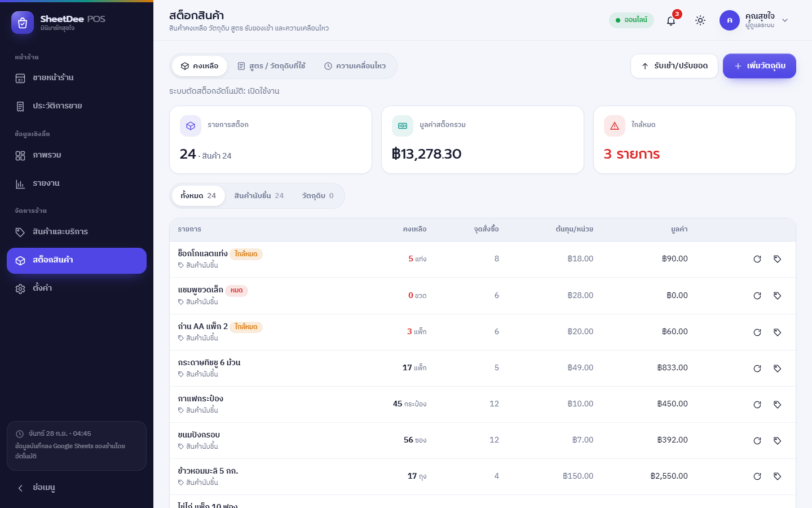
Task: Toggle light/dark theme sun icon
Action: (700, 20)
